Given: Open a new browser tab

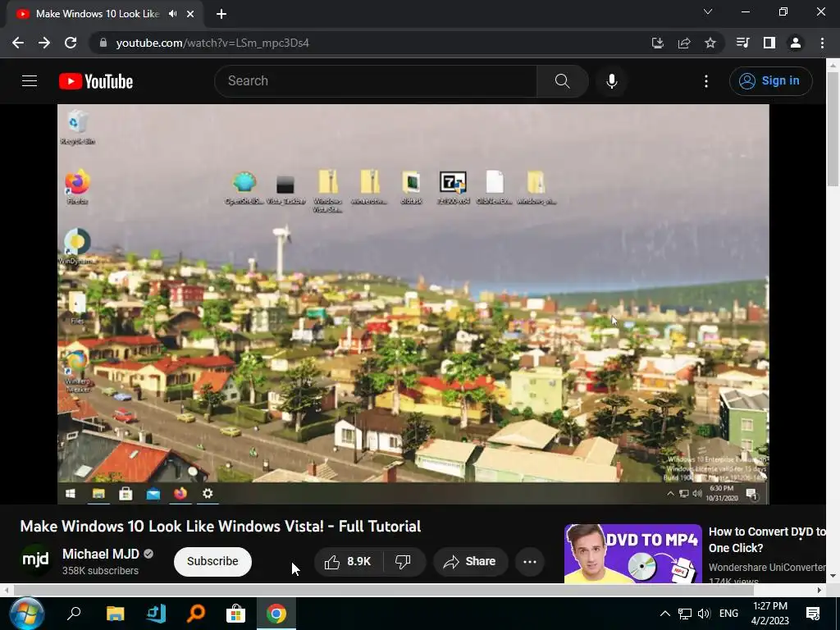Looking at the screenshot, I should [x=221, y=14].
